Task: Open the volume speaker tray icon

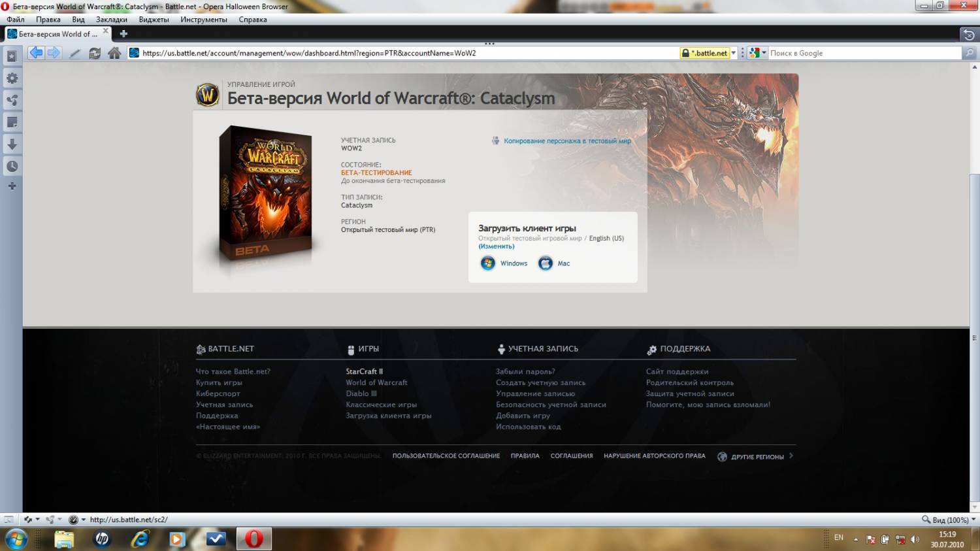Action: pyautogui.click(x=915, y=539)
